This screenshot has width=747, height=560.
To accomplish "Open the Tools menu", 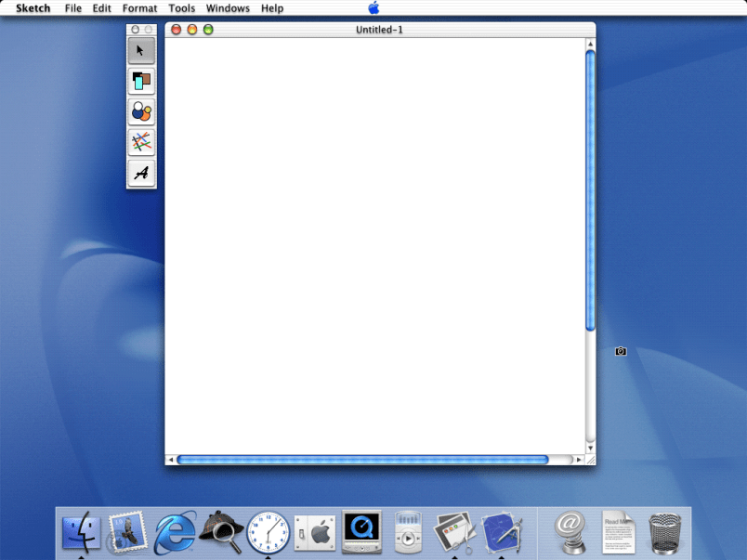I will [x=182, y=8].
